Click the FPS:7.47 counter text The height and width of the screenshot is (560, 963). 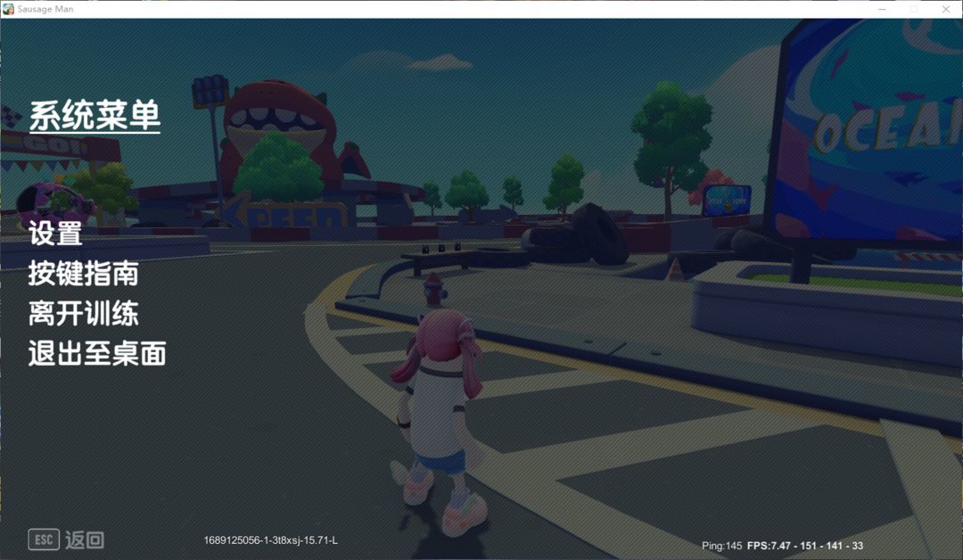click(805, 546)
